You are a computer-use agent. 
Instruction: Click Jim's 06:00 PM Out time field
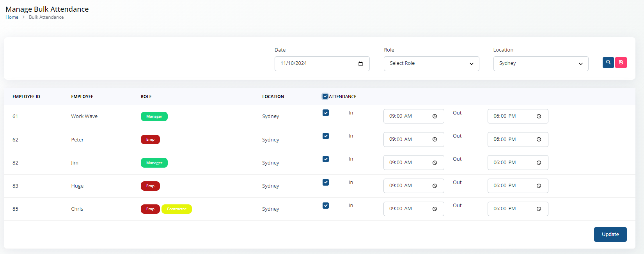point(518,163)
